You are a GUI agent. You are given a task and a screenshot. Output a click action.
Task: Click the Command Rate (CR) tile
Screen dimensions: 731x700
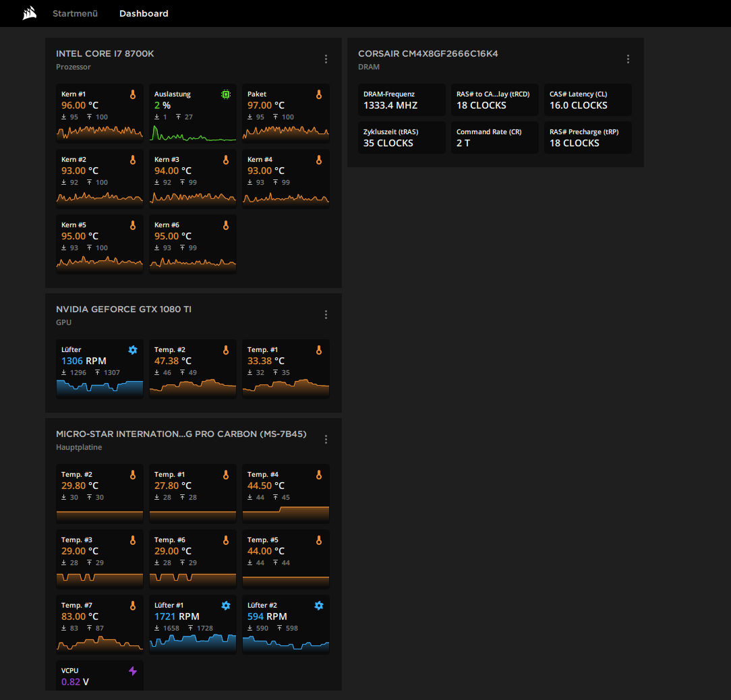coord(494,138)
